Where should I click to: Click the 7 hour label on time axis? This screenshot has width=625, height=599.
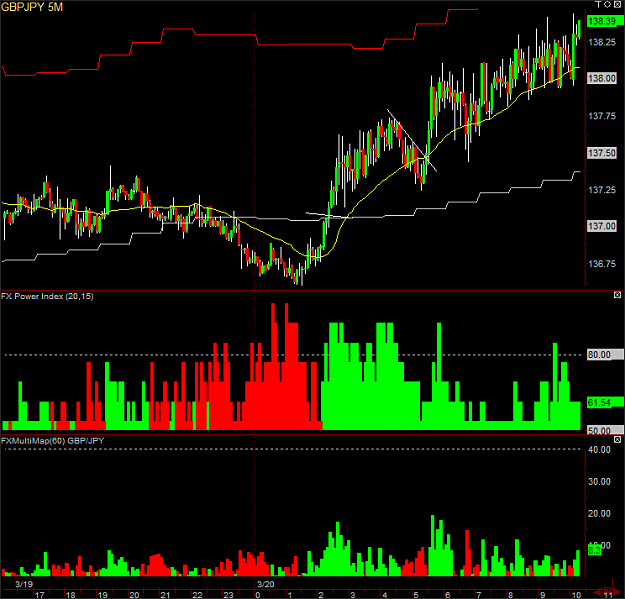point(479,595)
